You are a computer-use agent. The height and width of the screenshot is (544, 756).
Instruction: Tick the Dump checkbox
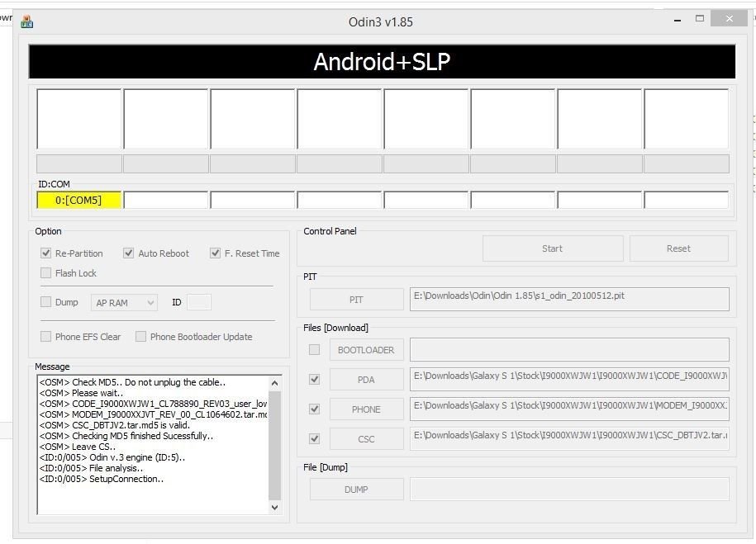45,302
